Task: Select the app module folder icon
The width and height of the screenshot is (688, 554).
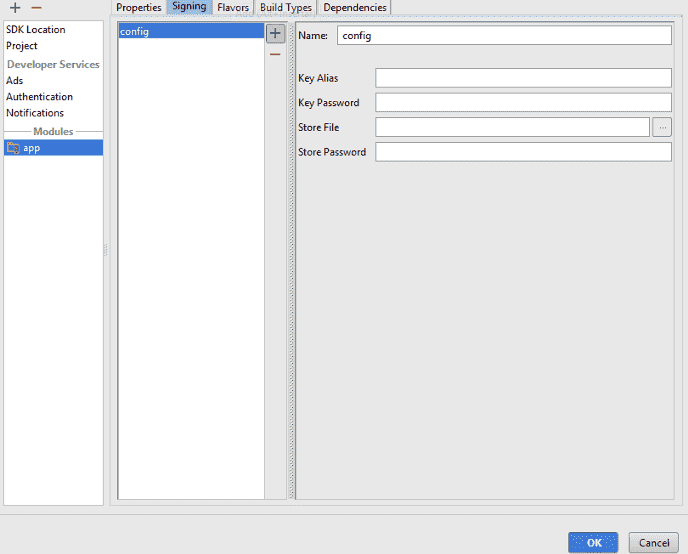Action: [13, 148]
